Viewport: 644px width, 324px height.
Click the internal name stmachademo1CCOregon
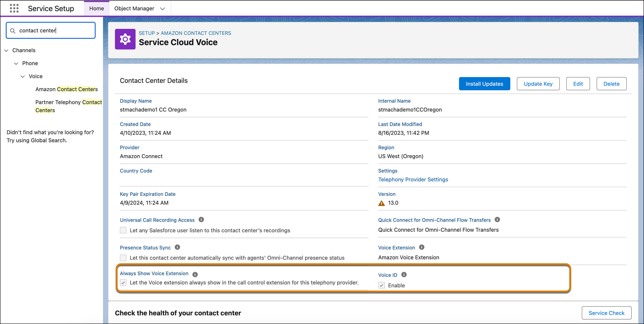click(410, 110)
